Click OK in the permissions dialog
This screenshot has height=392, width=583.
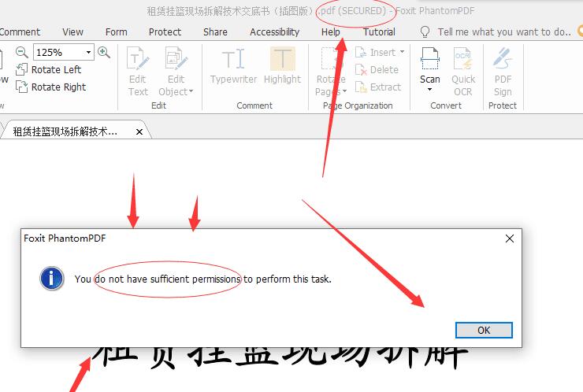pos(484,330)
